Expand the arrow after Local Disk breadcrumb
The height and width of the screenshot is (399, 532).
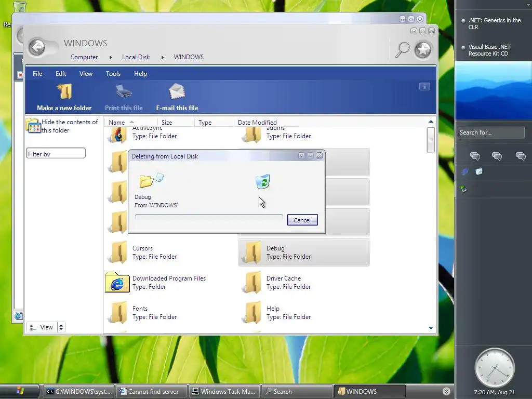[x=162, y=57]
